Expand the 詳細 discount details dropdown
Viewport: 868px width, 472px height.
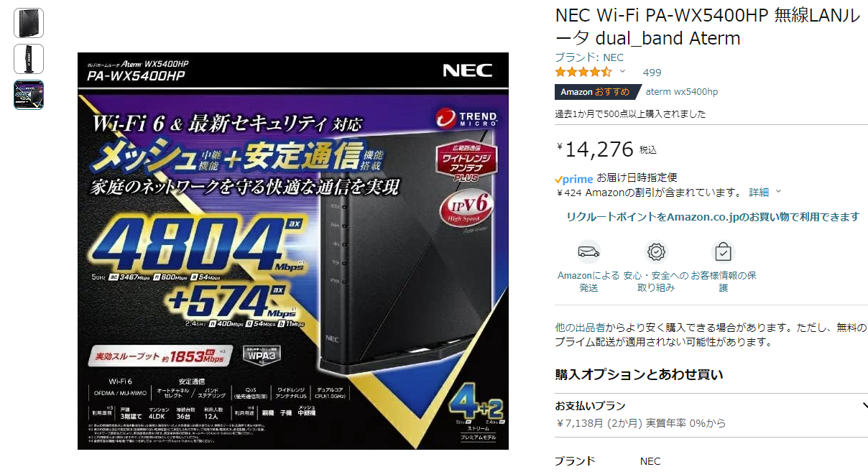pyautogui.click(x=765, y=193)
